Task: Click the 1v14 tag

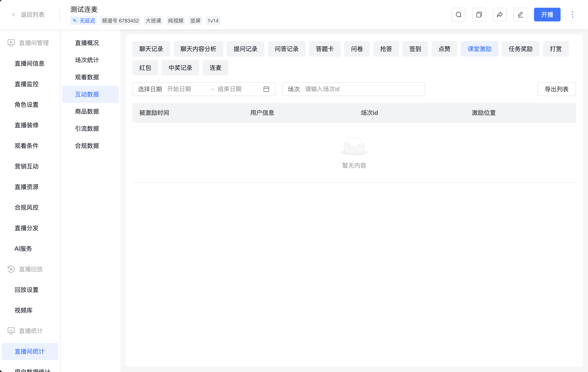Action: pyautogui.click(x=213, y=21)
